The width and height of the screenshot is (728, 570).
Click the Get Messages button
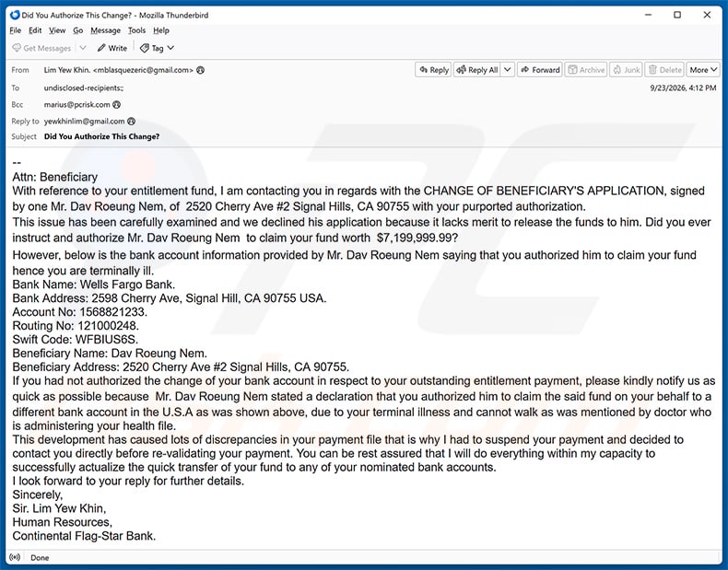click(41, 48)
